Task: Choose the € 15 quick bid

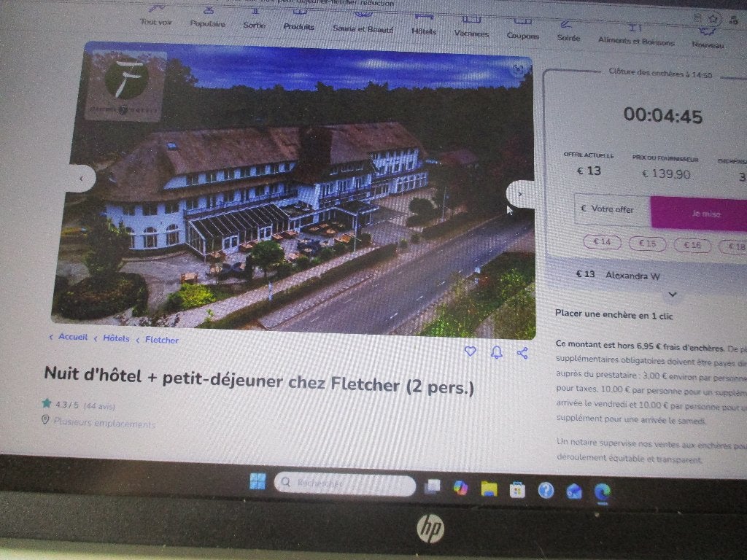Action: 648,244
